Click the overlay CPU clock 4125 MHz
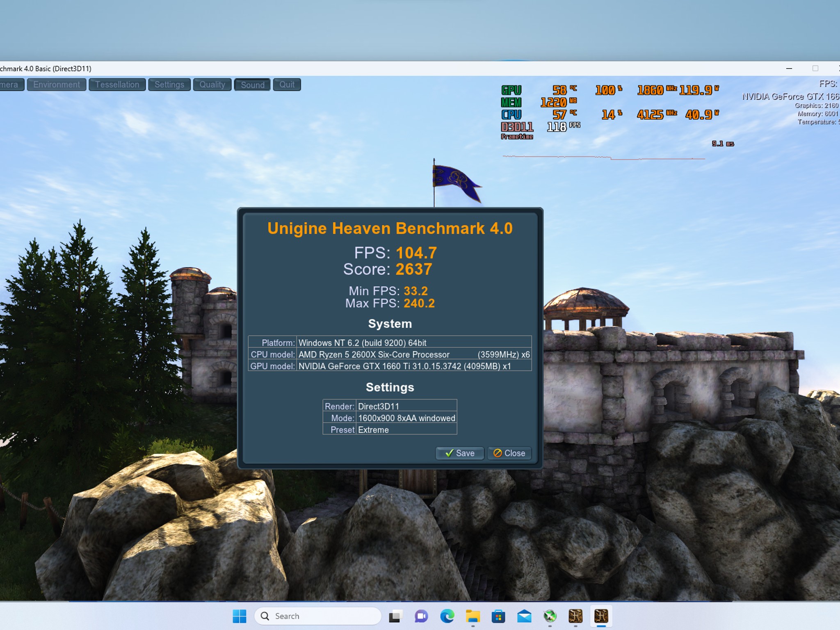 [x=657, y=114]
